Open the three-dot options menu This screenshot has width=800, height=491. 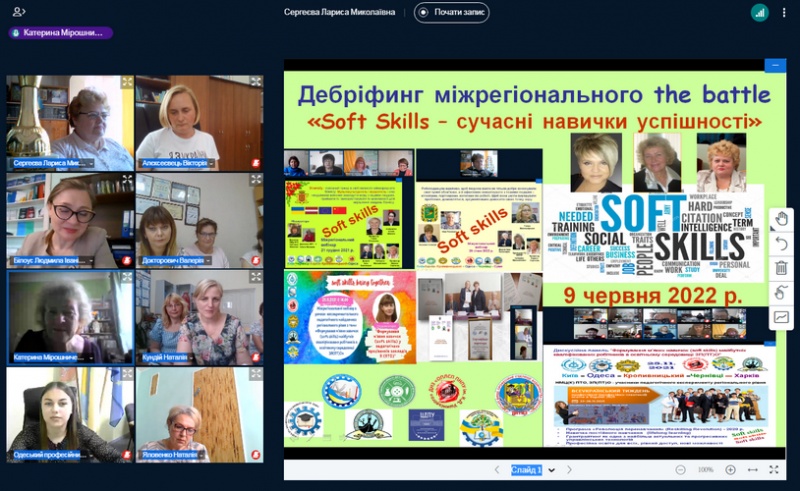(x=784, y=12)
